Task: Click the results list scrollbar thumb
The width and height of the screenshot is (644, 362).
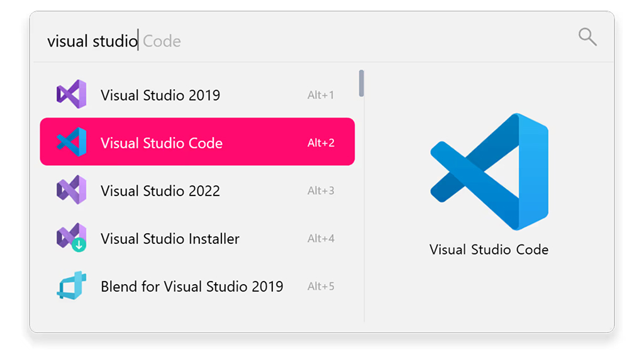Action: point(361,83)
